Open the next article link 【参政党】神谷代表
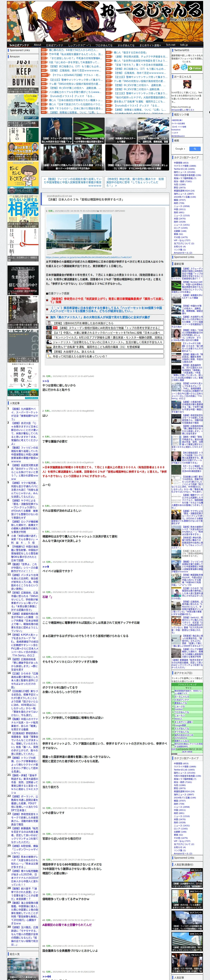The width and height of the screenshot is (210, 980). 135,182
